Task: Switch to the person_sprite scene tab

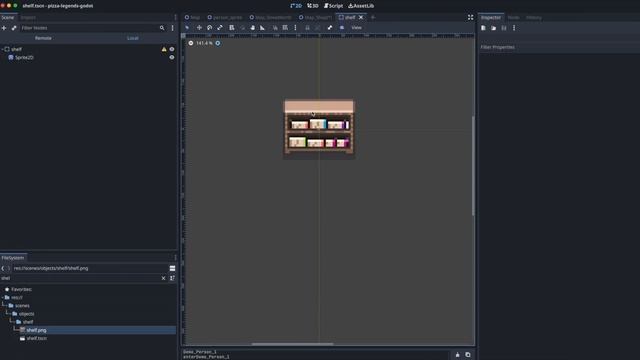Action: 224,18
